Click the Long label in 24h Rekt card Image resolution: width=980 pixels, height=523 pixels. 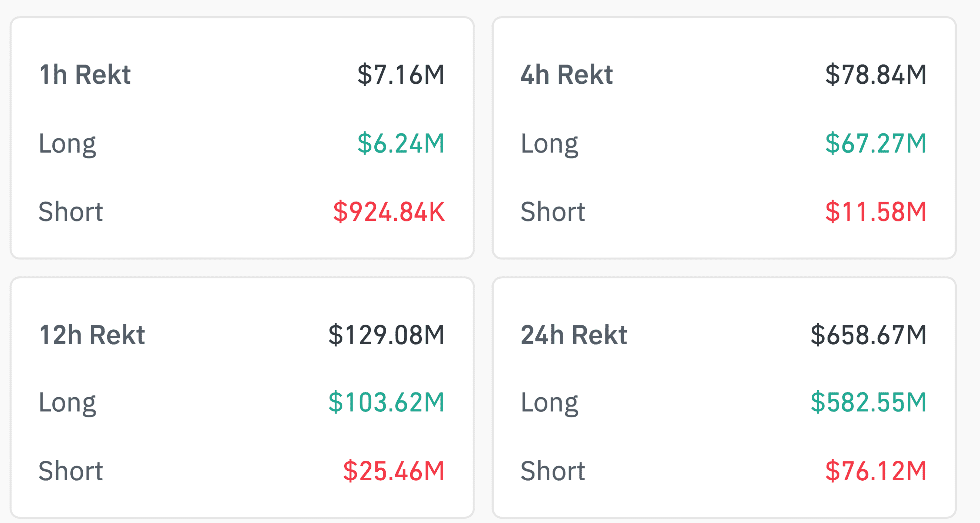(x=549, y=403)
